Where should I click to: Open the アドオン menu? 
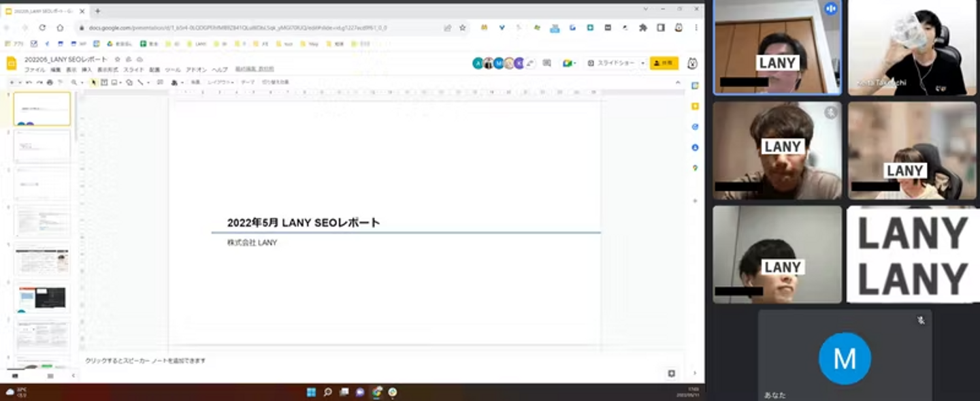(197, 70)
